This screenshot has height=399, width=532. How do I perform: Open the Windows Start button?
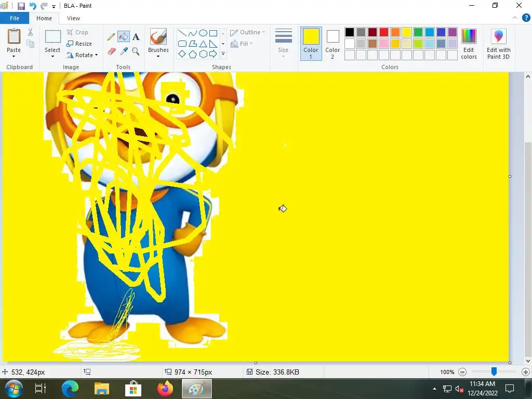(x=14, y=389)
